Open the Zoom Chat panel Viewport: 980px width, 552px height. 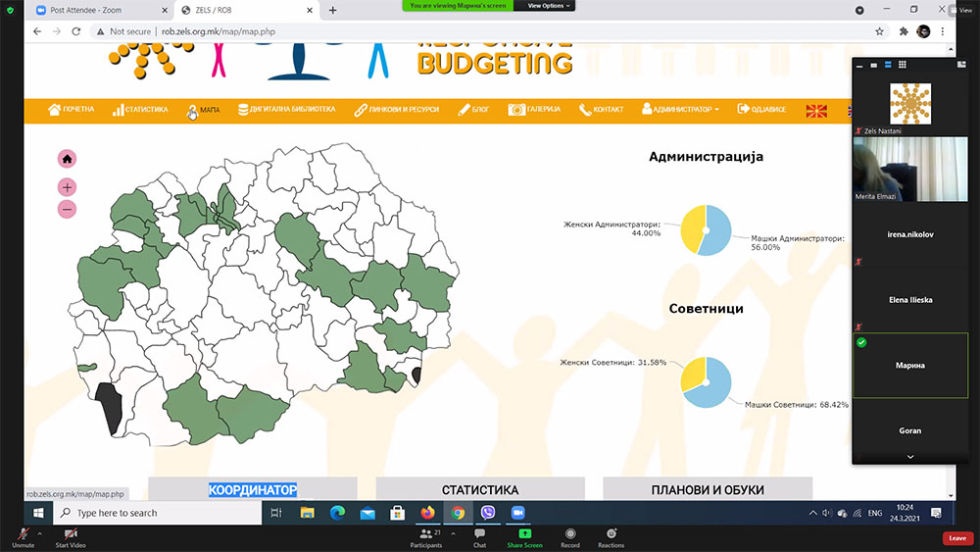click(479, 537)
